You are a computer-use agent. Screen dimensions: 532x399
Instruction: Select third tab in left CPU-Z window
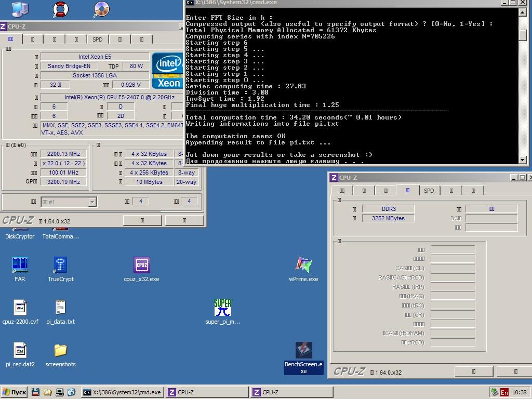[x=54, y=39]
